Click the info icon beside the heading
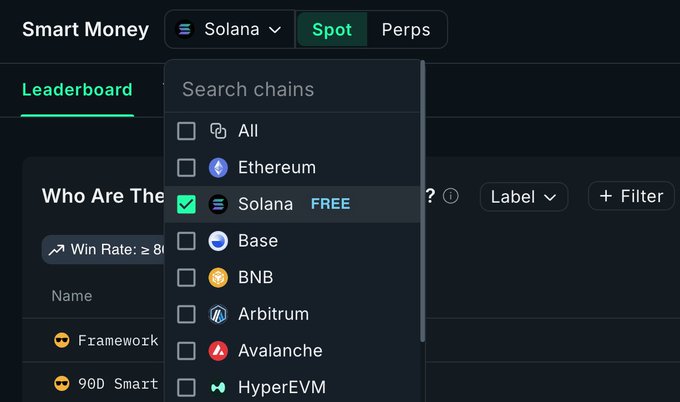The image size is (680, 402). (451, 196)
